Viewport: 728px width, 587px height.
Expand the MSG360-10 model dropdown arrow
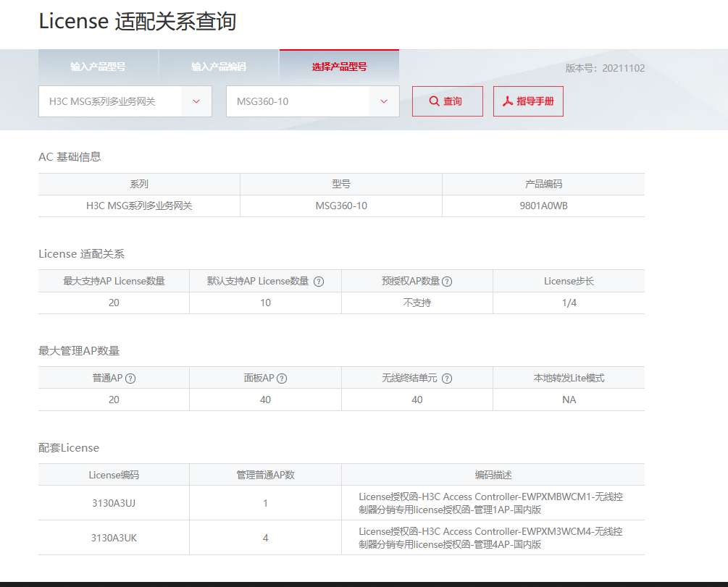point(383,101)
